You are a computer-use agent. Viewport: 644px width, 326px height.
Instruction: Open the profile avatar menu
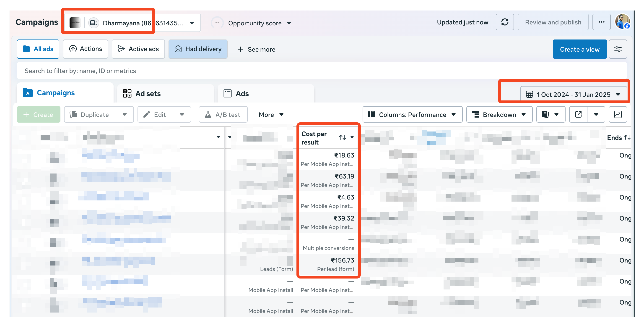point(622,22)
